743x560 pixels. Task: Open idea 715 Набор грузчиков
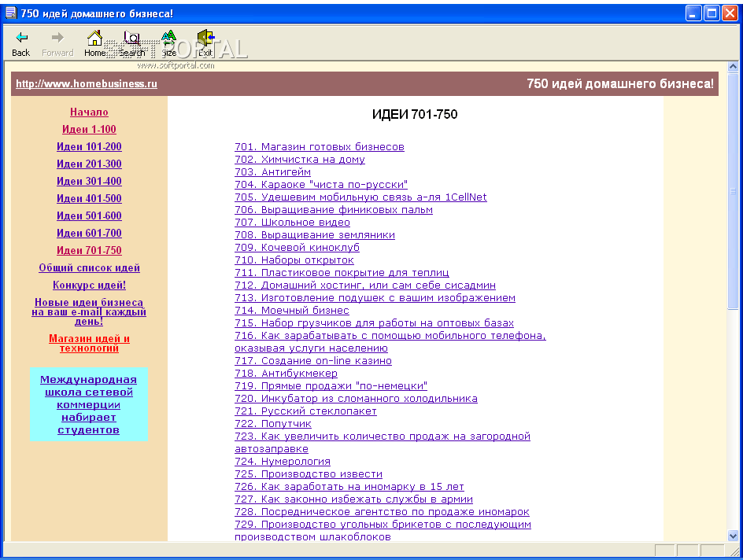point(375,322)
